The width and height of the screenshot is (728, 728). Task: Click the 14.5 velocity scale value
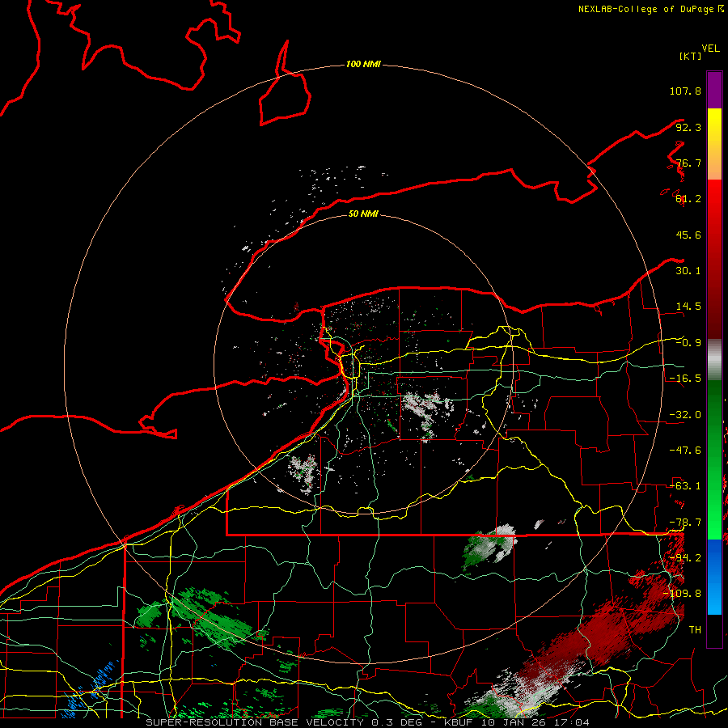pyautogui.click(x=688, y=307)
